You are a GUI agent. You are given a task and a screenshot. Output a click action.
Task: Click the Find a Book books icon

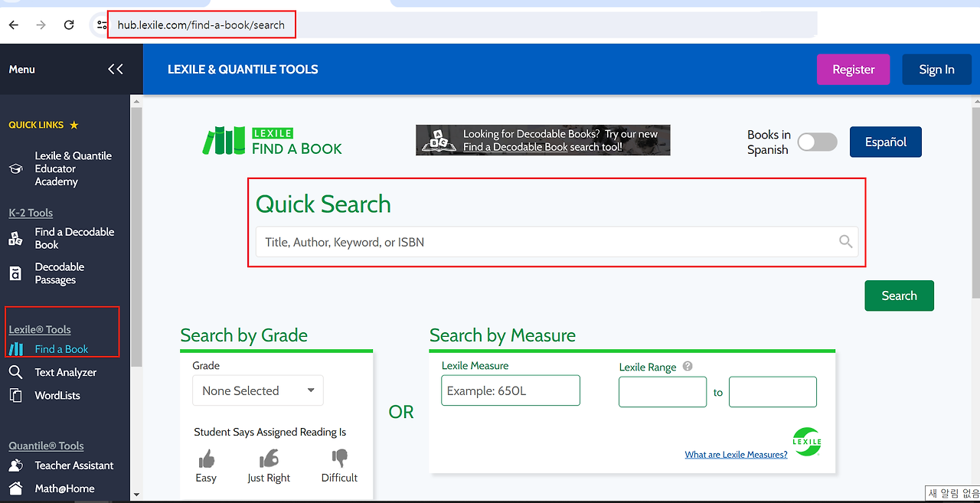click(16, 349)
